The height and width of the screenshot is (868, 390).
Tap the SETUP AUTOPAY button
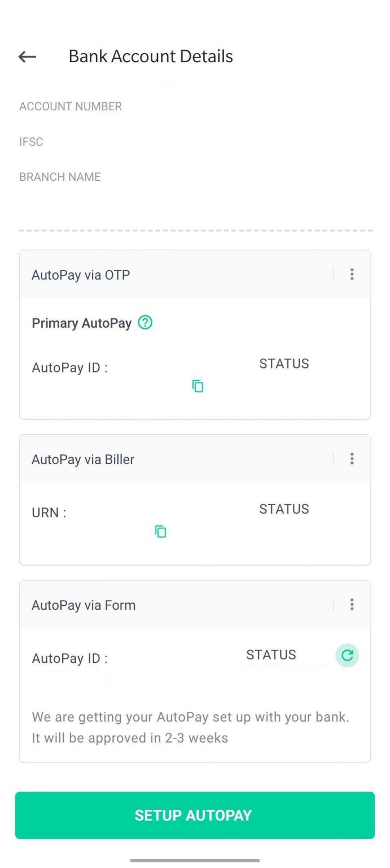pyautogui.click(x=195, y=815)
